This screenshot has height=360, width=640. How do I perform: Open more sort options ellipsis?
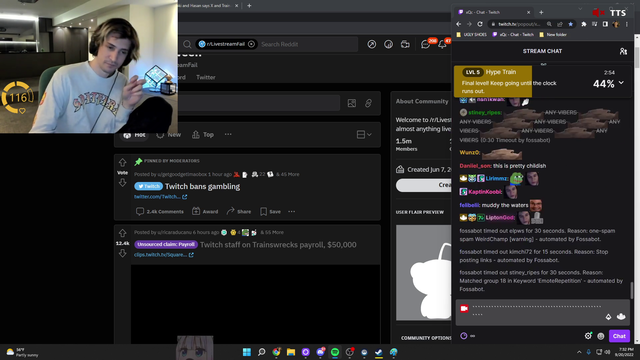[x=228, y=134]
